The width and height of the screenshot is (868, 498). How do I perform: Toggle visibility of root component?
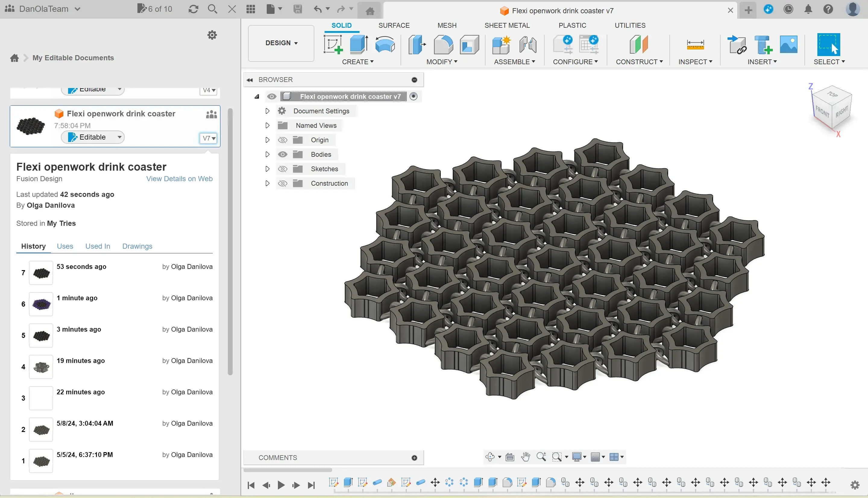[272, 96]
